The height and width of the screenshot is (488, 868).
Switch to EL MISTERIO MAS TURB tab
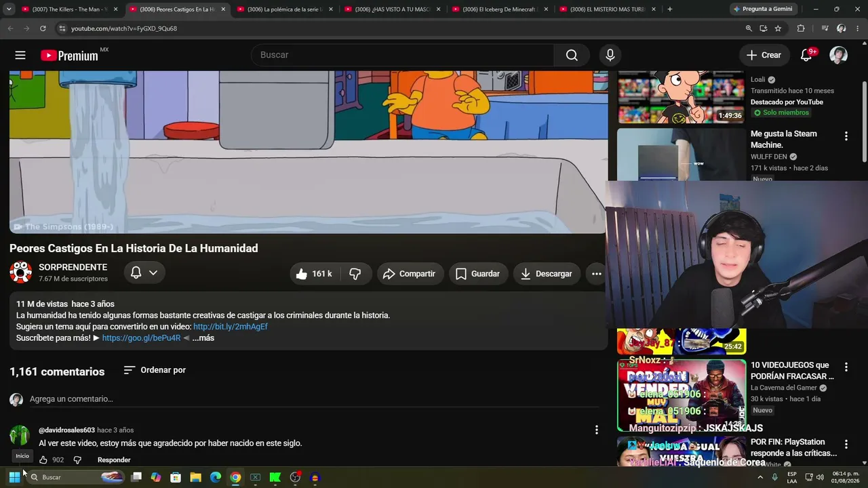pos(607,9)
